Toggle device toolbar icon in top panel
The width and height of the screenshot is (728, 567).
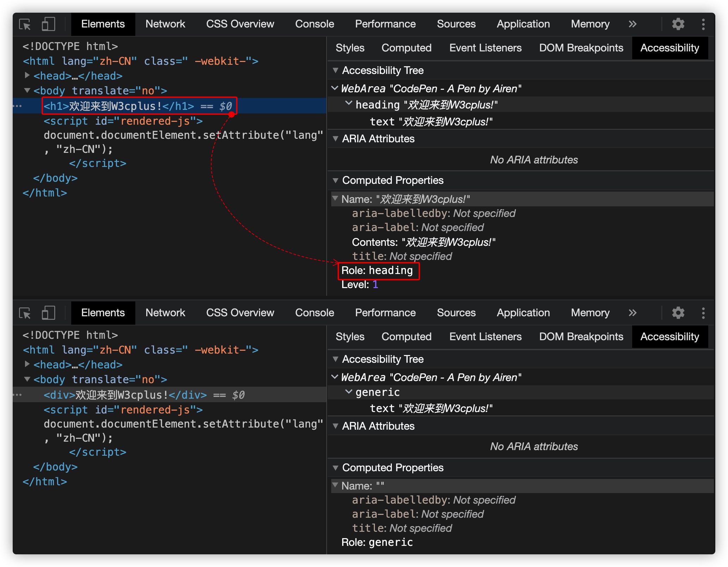coord(48,24)
